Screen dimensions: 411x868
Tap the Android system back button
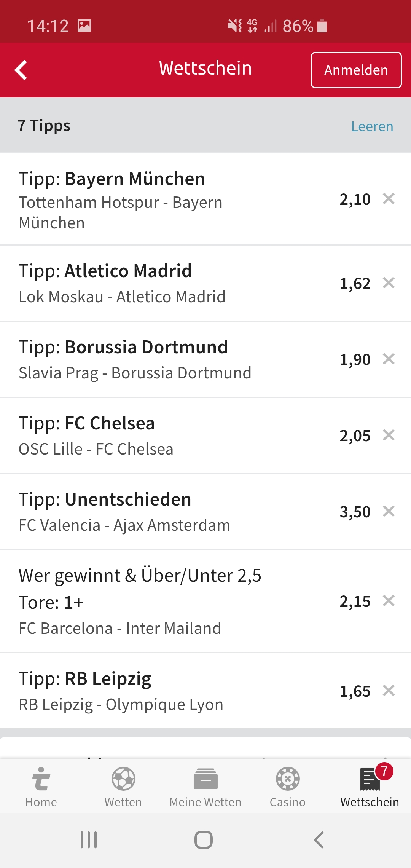tap(319, 840)
